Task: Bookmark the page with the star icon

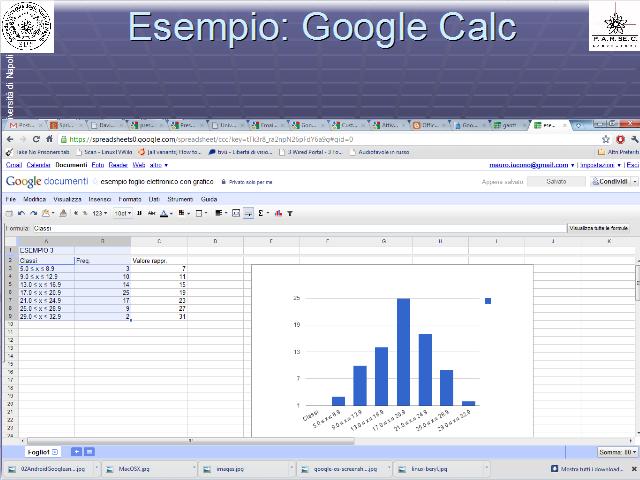Action: pos(606,140)
